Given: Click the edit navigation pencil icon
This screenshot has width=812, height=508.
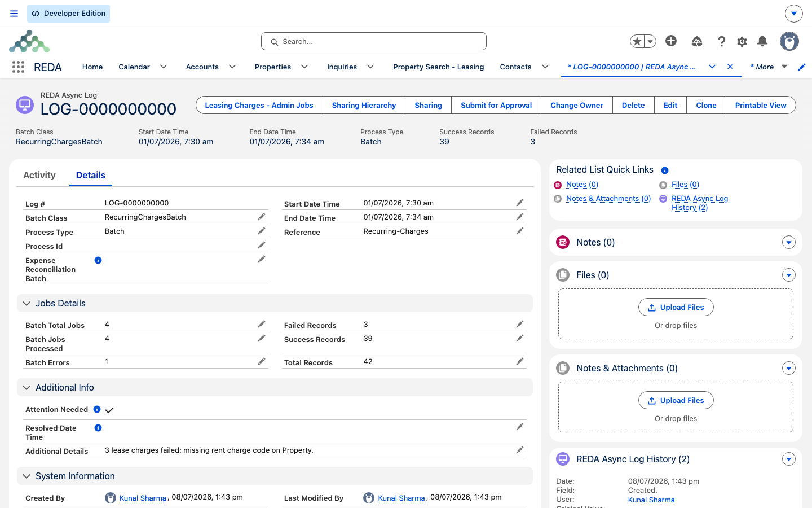Looking at the screenshot, I should pos(802,67).
